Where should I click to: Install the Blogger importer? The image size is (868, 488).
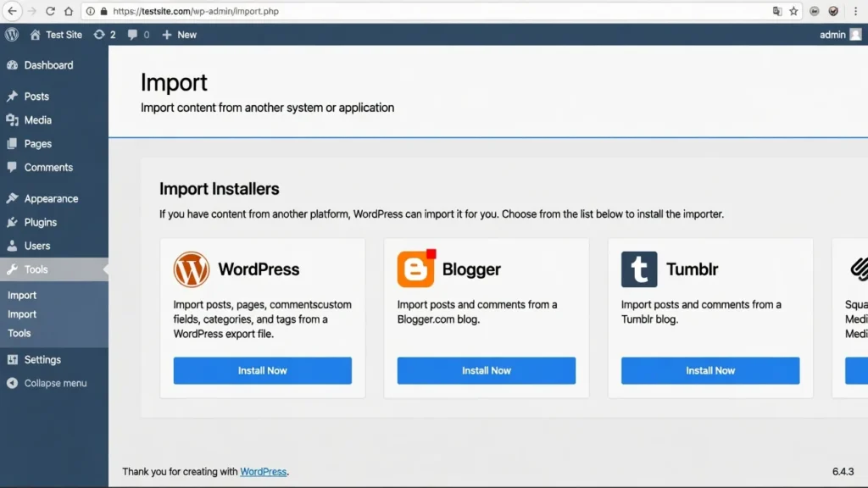point(486,371)
